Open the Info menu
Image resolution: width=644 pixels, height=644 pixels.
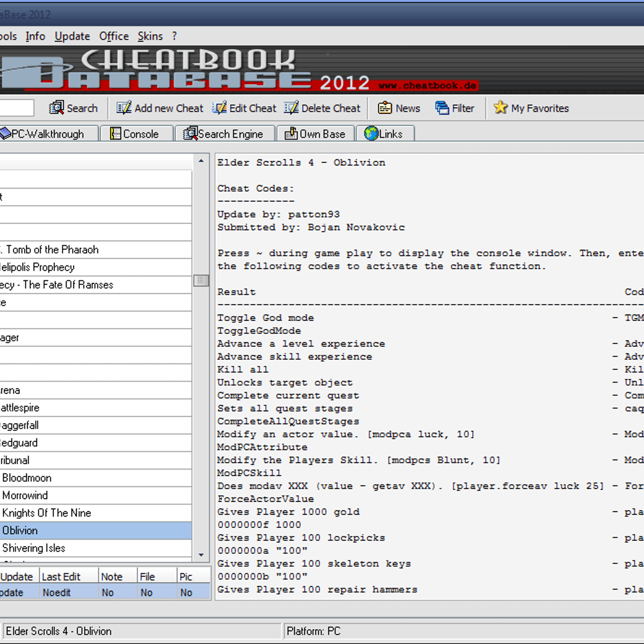[x=35, y=36]
